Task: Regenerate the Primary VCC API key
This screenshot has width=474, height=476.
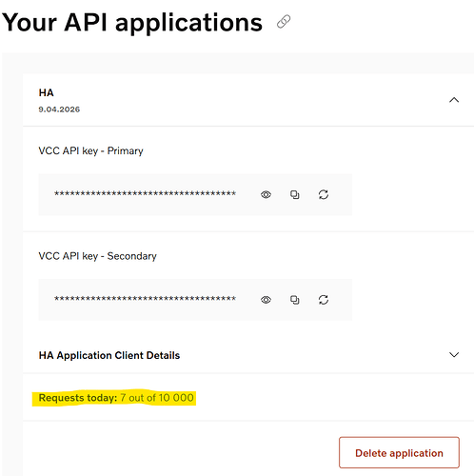Action: [x=324, y=194]
